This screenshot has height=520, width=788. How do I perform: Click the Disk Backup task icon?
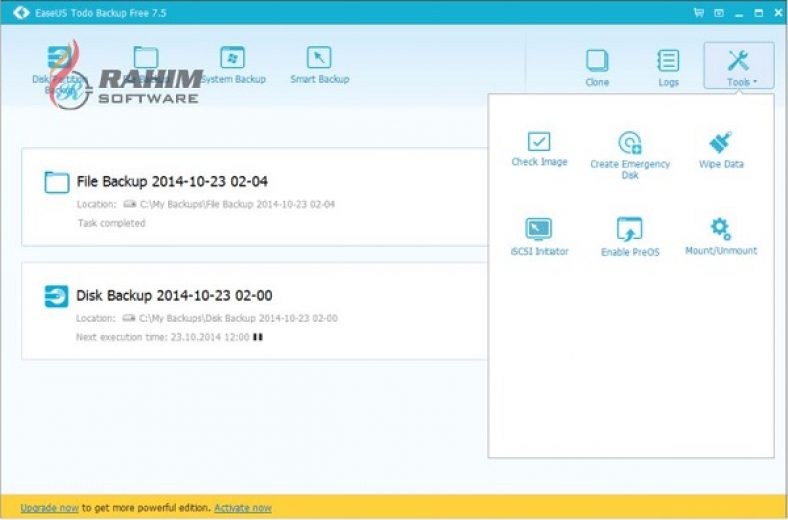56,296
